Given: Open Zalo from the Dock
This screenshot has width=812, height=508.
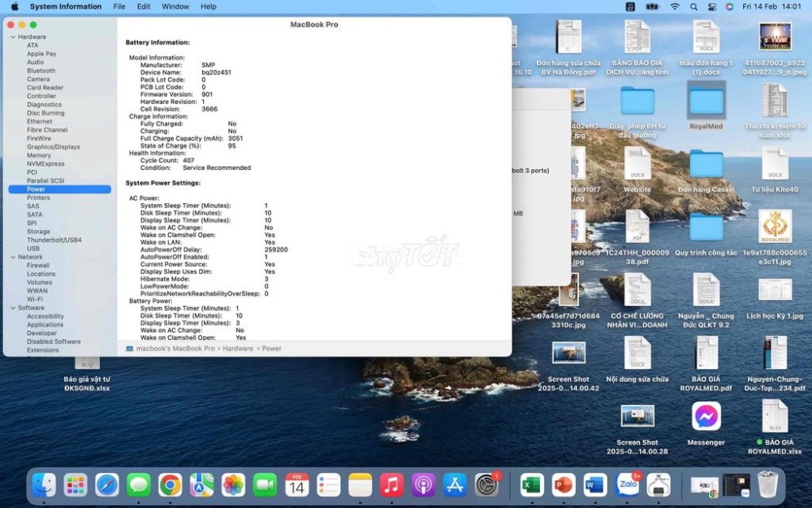Looking at the screenshot, I should click(x=627, y=486).
